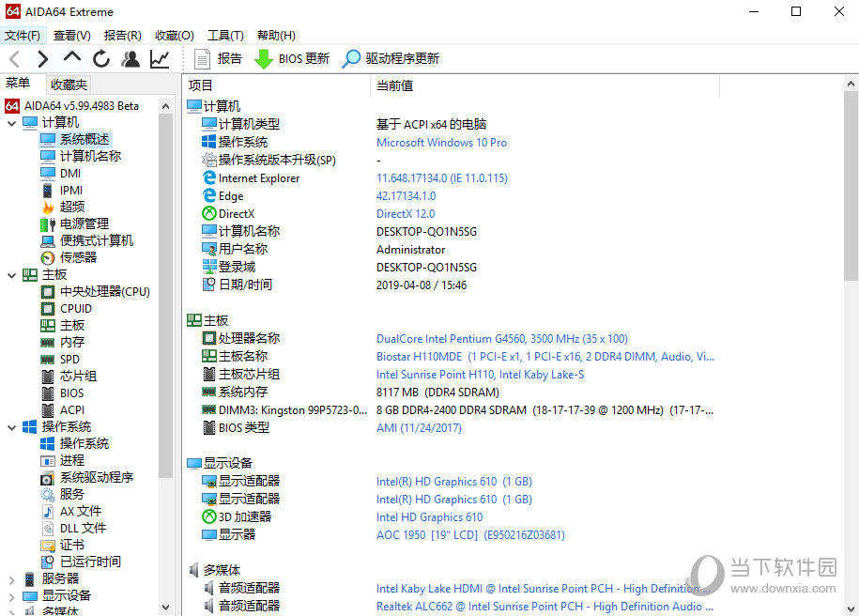Select the IPMI tree item
The height and width of the screenshot is (616, 859).
click(x=62, y=191)
